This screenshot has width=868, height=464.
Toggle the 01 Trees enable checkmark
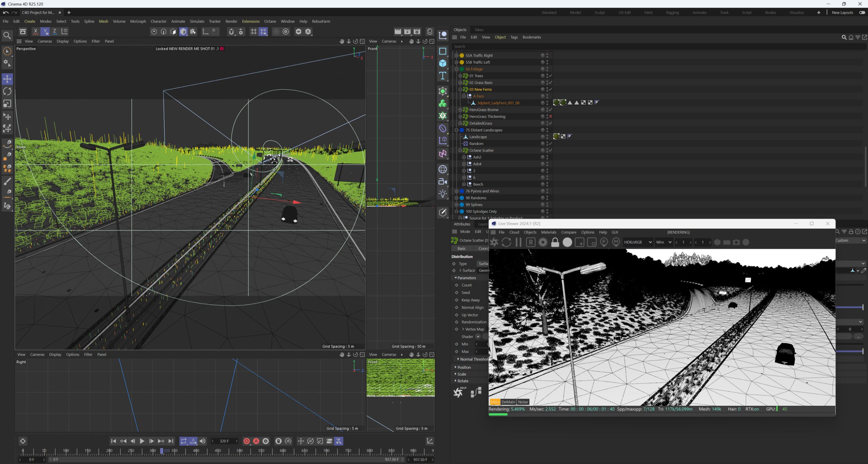click(x=550, y=76)
